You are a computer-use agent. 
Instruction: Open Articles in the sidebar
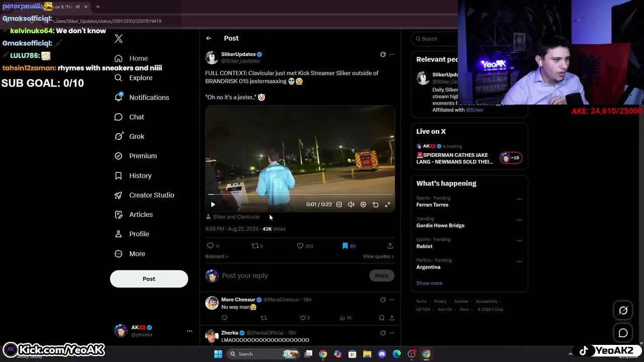pyautogui.click(x=134, y=215)
